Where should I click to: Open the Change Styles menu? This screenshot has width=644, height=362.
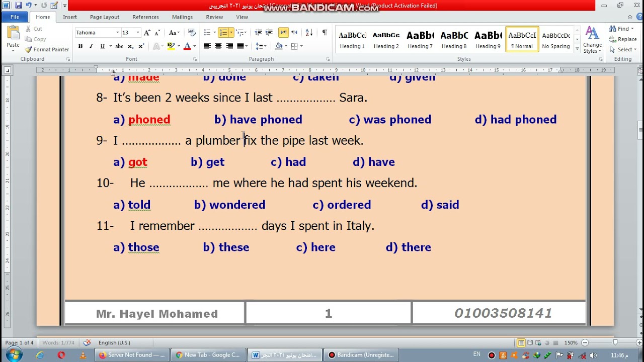click(x=592, y=40)
